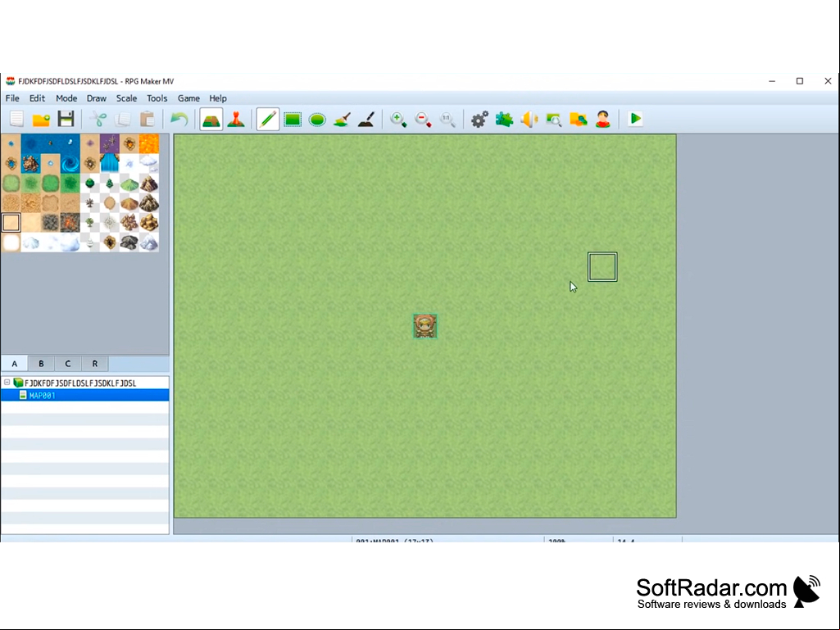Select the Flood Fill tool

tap(342, 119)
